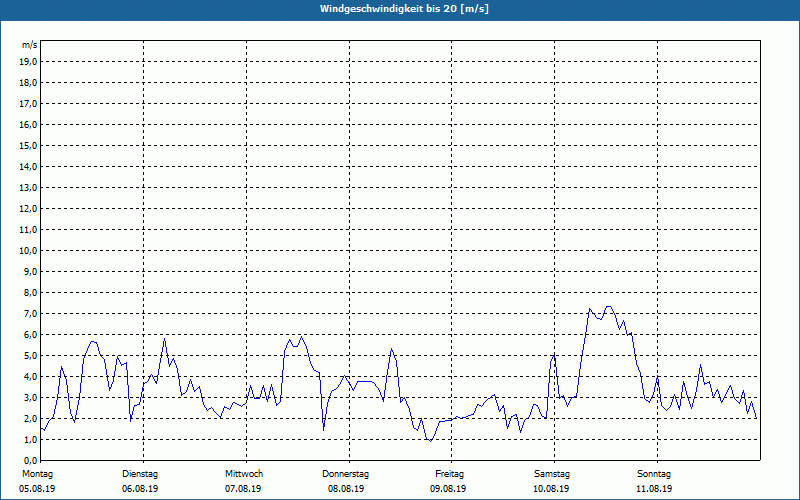Click the '13,0' axis value
The height and width of the screenshot is (500, 800).
coord(28,188)
